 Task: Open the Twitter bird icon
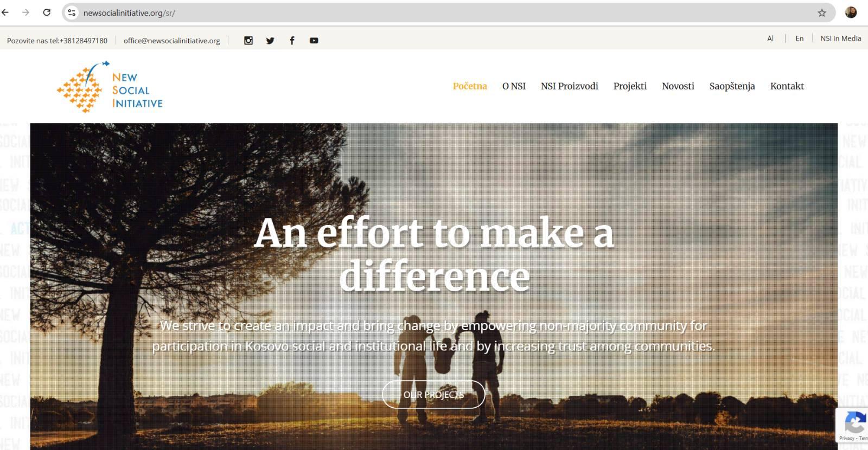pyautogui.click(x=270, y=41)
